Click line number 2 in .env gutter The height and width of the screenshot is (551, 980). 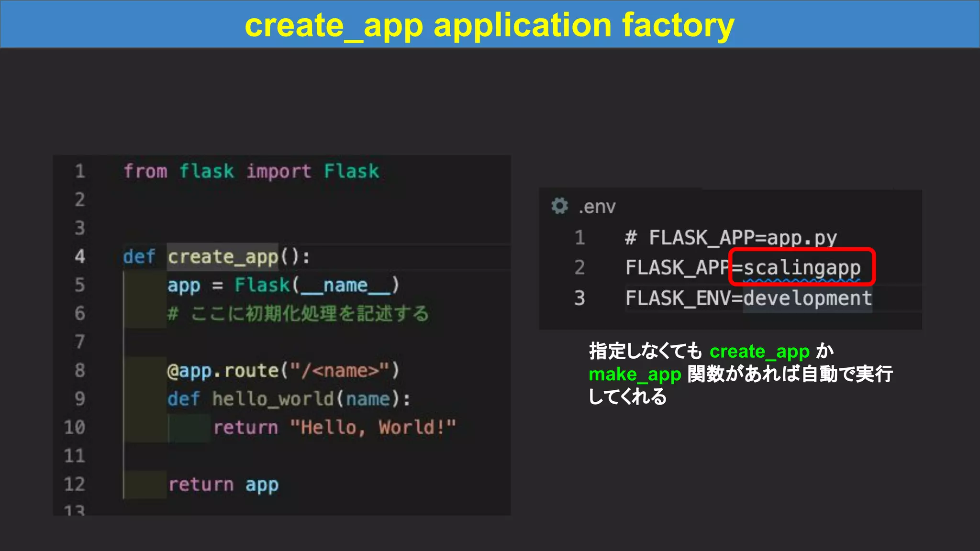(x=579, y=267)
